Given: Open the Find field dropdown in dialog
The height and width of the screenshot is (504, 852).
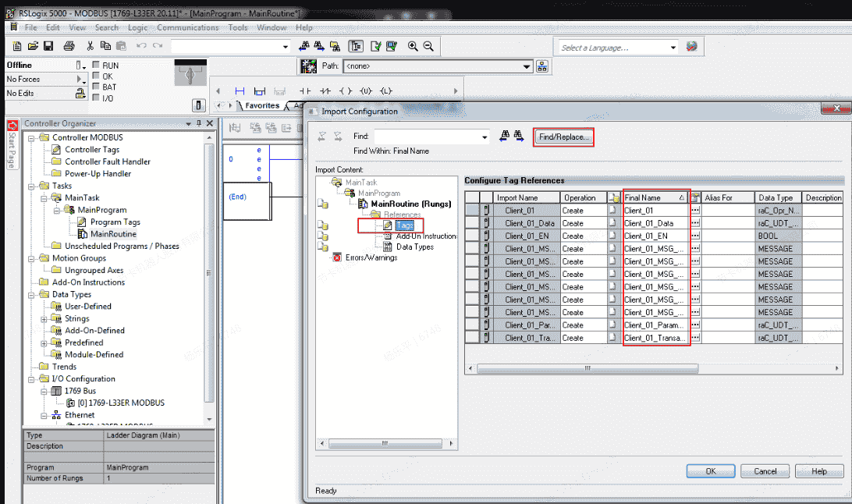Looking at the screenshot, I should tap(485, 137).
